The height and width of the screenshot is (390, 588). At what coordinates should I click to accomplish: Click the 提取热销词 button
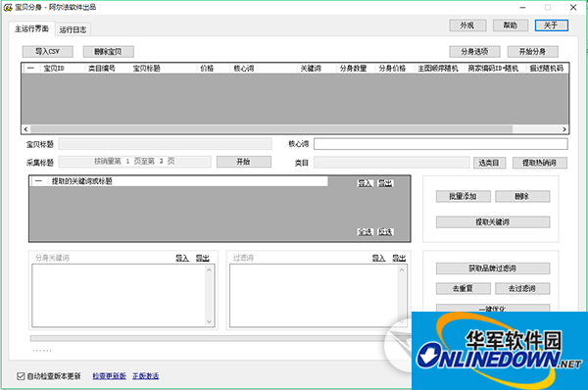(x=540, y=163)
